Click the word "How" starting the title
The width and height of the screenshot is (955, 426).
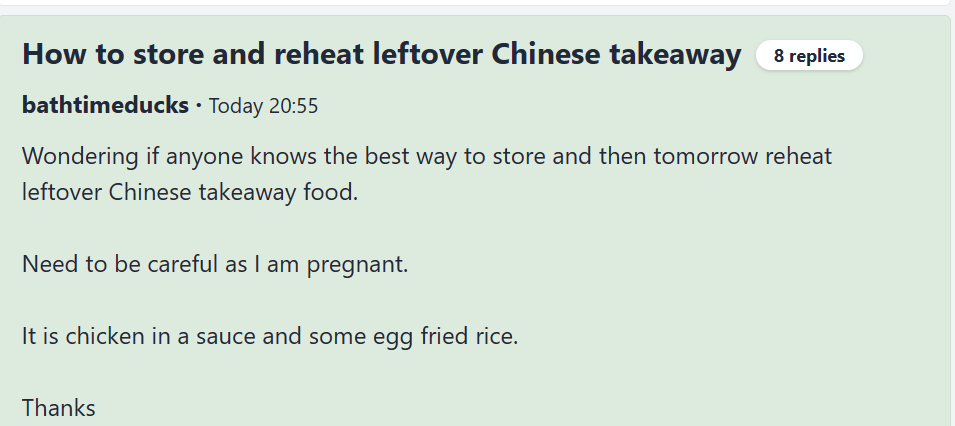coord(48,55)
